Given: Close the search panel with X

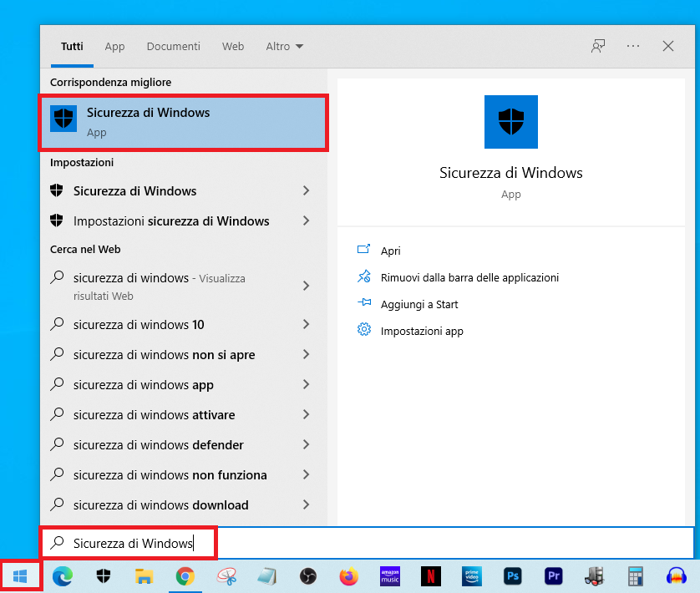Looking at the screenshot, I should [668, 46].
